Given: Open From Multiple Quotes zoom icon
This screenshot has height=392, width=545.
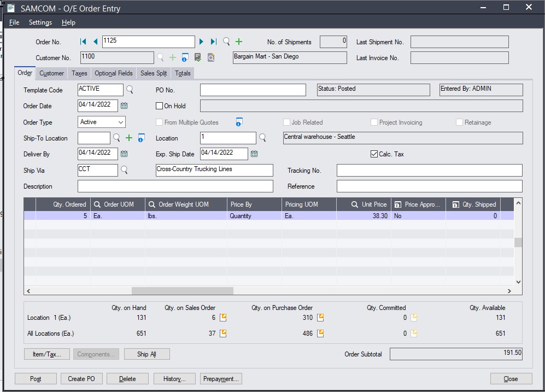Looking at the screenshot, I should tap(239, 122).
